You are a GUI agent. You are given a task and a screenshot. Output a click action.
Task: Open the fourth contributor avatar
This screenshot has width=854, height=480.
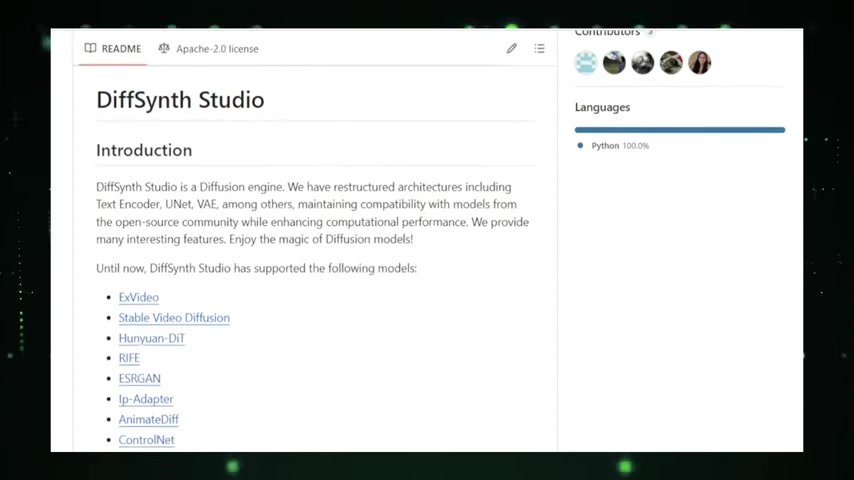pyautogui.click(x=671, y=63)
